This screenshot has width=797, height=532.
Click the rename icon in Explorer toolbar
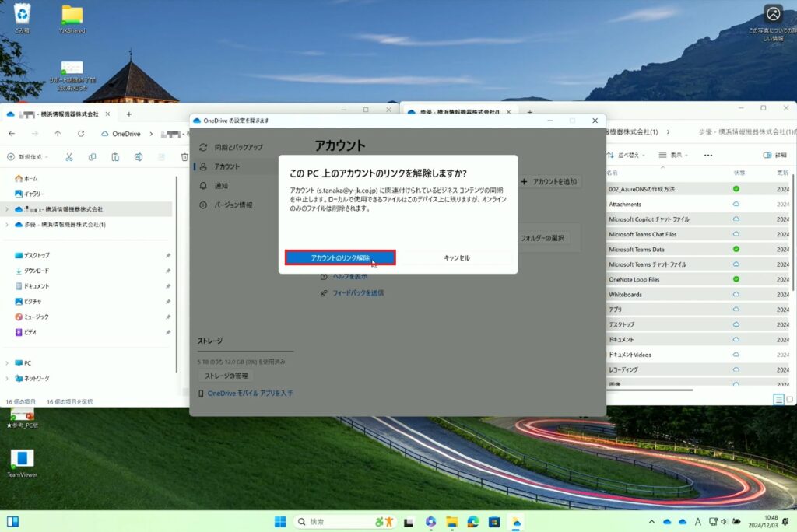(139, 157)
